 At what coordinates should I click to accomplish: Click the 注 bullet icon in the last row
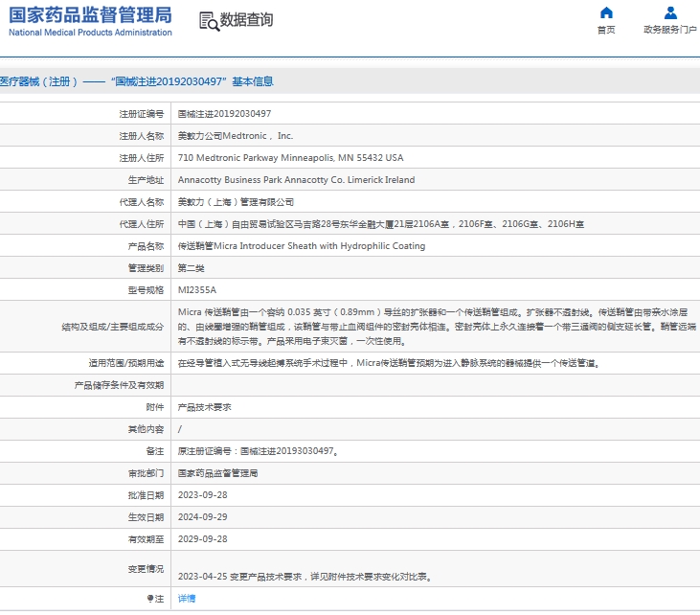[x=150, y=599]
